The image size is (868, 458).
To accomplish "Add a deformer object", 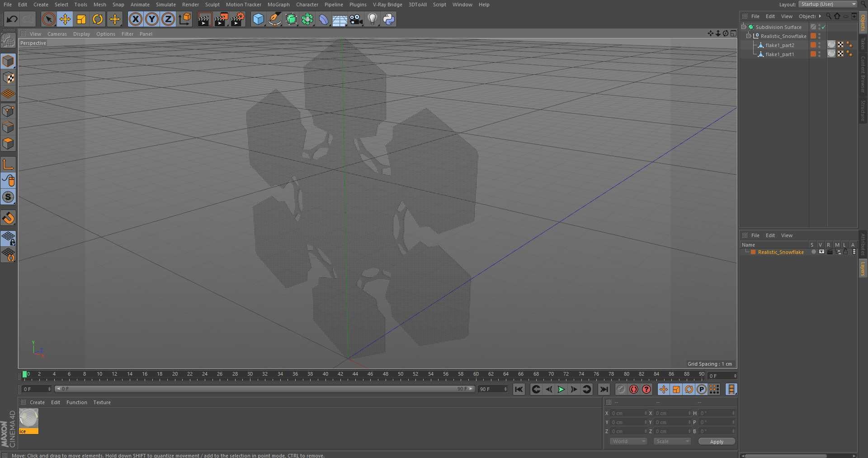I will point(324,19).
